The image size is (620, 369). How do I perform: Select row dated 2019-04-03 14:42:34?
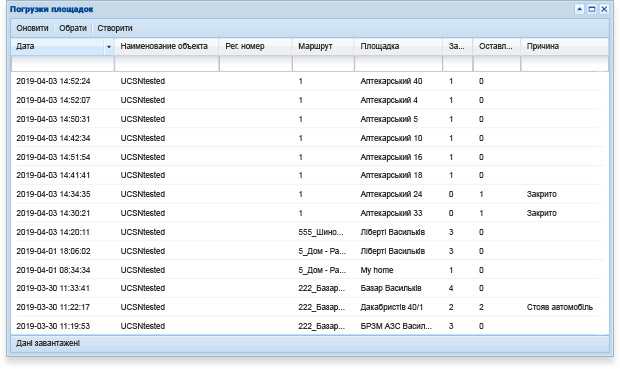[310, 138]
